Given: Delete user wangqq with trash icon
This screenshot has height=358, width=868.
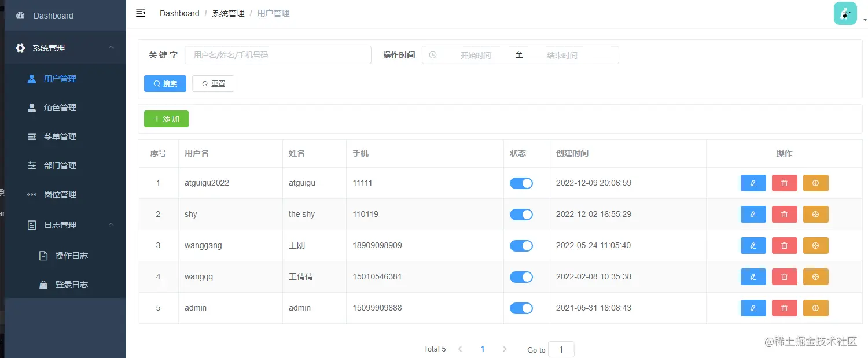Looking at the screenshot, I should 784,276.
